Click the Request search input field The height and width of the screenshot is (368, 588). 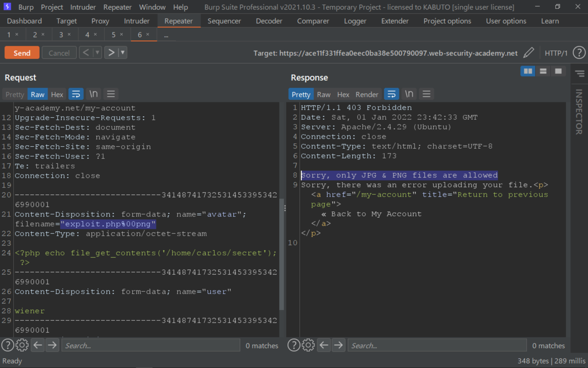click(151, 345)
